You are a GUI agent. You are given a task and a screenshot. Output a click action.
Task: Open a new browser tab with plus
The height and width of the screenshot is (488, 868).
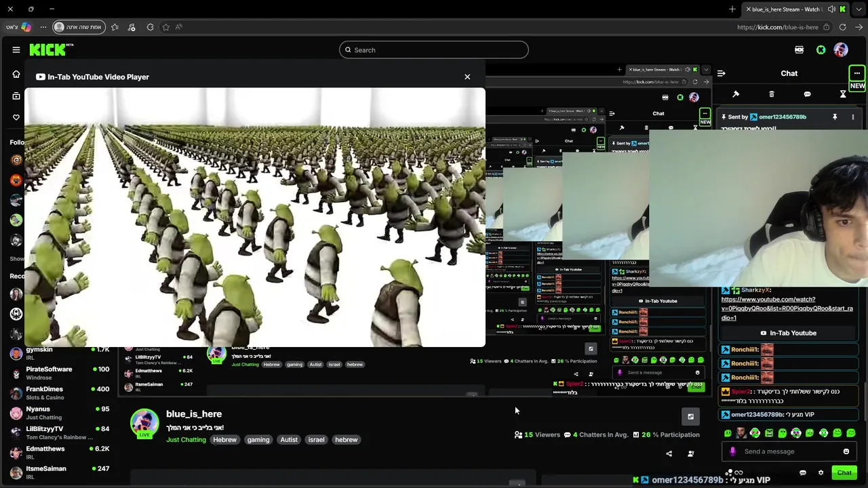coord(732,9)
